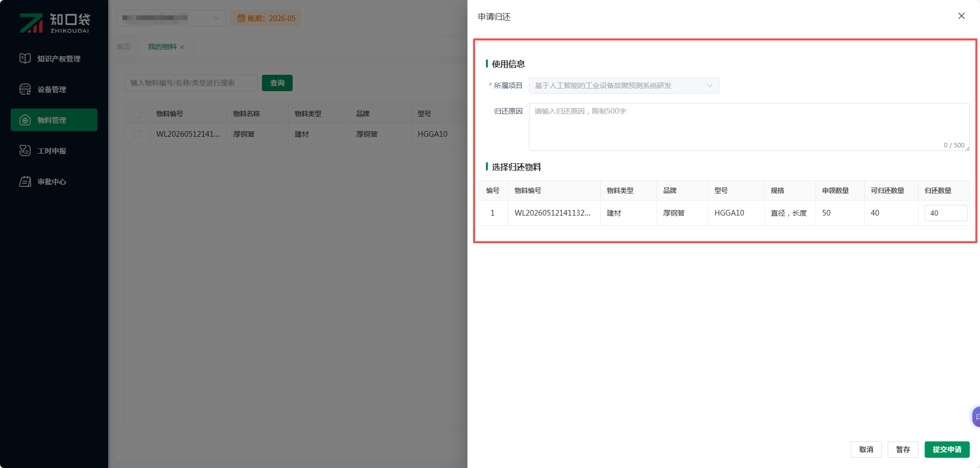Select 物料管理 menu item
The width and height of the screenshot is (980, 468).
pyautogui.click(x=54, y=120)
